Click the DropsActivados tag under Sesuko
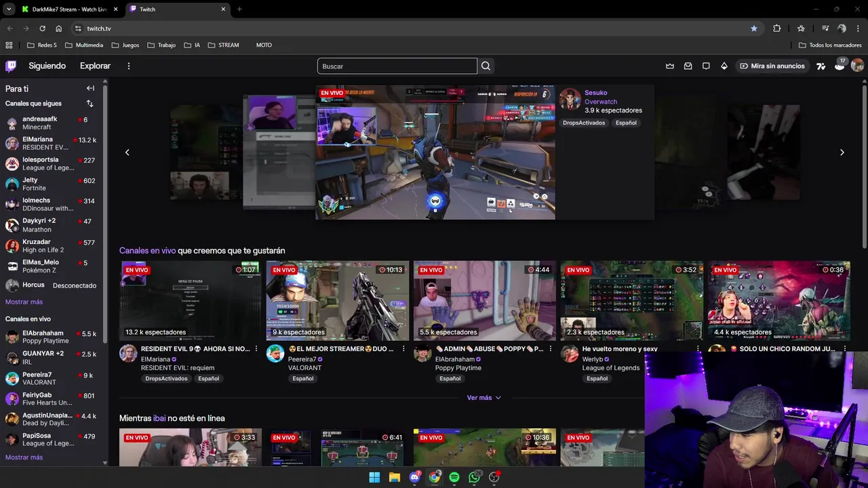 tap(584, 123)
